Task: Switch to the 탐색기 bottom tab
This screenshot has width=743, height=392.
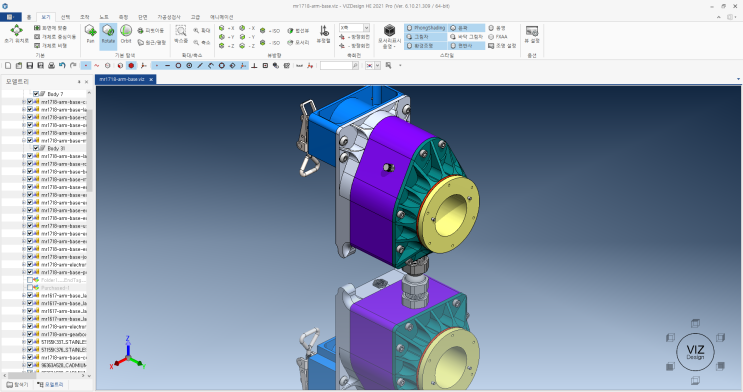Action: (x=17, y=384)
